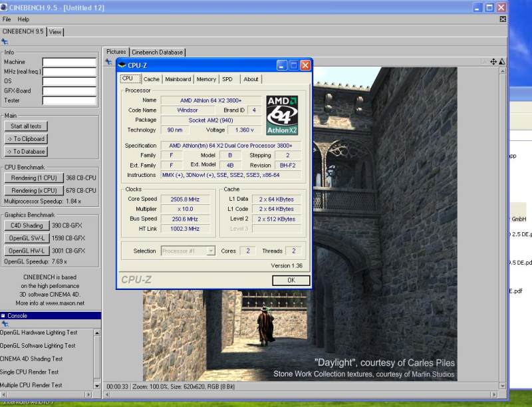Click the Machine input field

pos(69,62)
